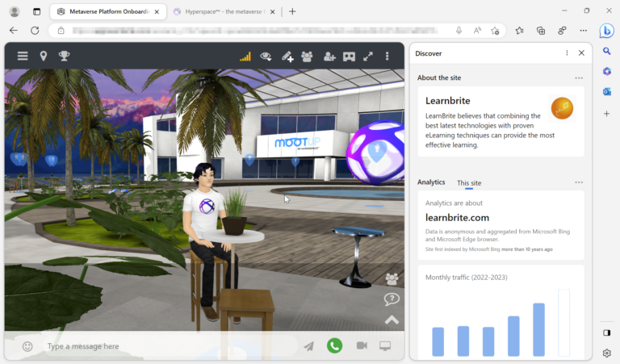
Task: Open the metaverse toolbar kebab menu
Action: (387, 56)
